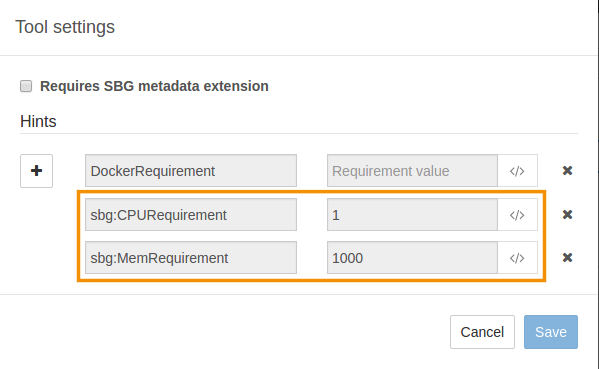The width and height of the screenshot is (599, 369).
Task: Focus the empty Requirement value field
Action: click(412, 171)
